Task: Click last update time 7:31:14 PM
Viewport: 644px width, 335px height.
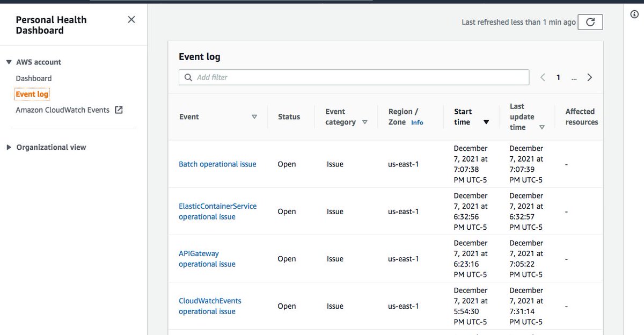Action: click(x=526, y=306)
